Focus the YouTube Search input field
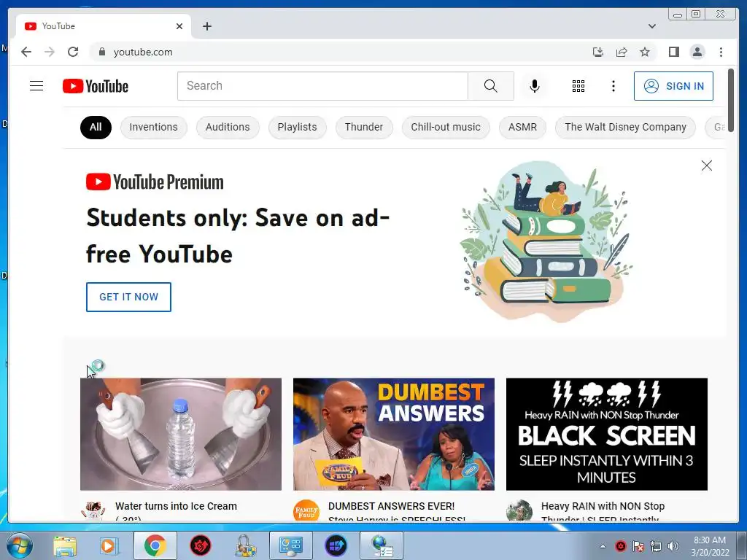The width and height of the screenshot is (747, 560). [322, 86]
